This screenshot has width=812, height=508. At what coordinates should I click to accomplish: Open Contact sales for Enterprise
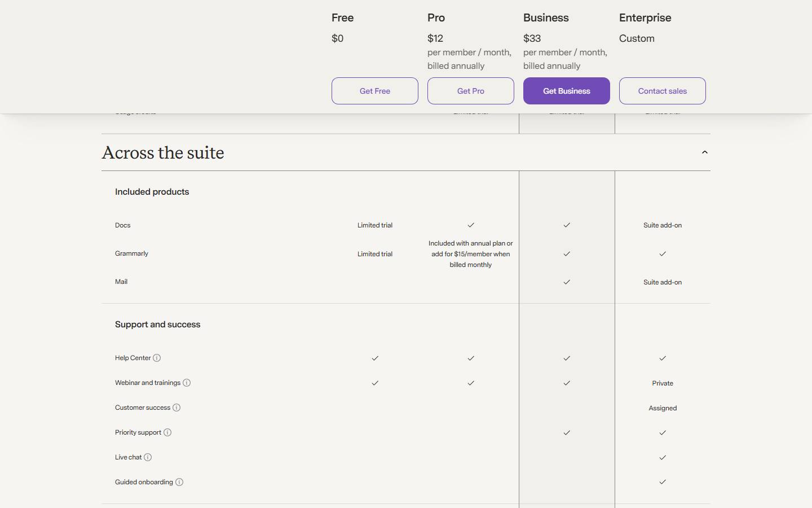pyautogui.click(x=663, y=91)
